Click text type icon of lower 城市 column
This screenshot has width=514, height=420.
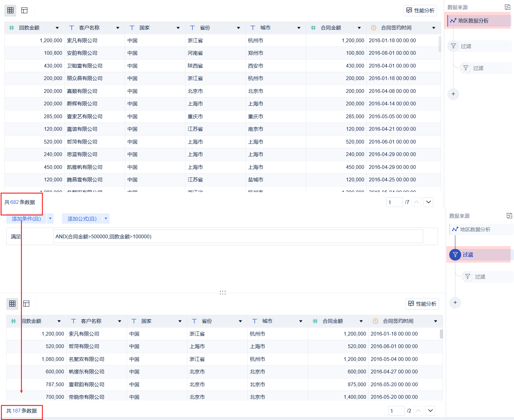click(x=255, y=321)
